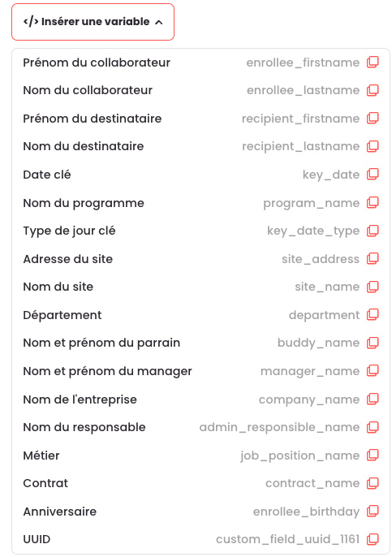
Task: Copy the company_name variable icon
Action: pos(373,399)
